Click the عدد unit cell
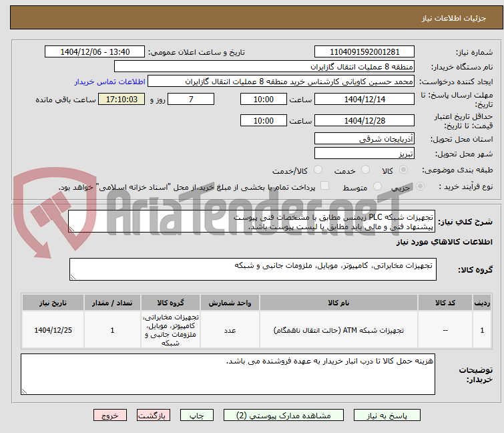This screenshot has height=433, width=504. click(x=230, y=330)
